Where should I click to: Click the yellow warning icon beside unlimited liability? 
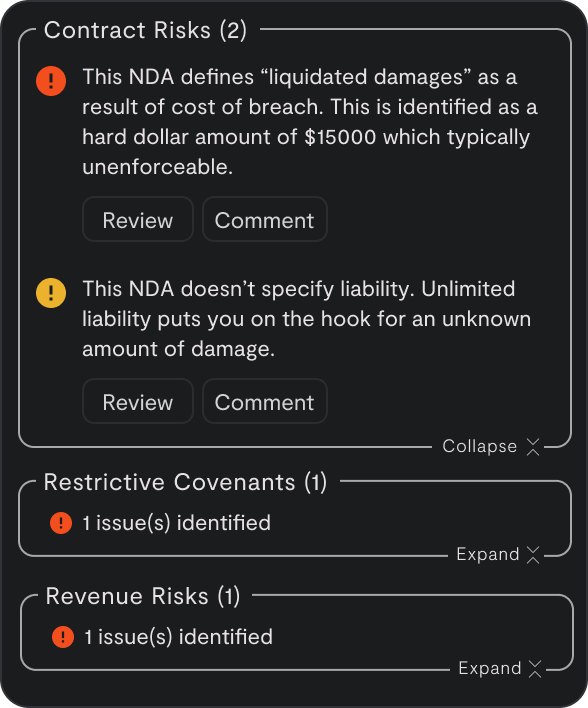[51, 293]
